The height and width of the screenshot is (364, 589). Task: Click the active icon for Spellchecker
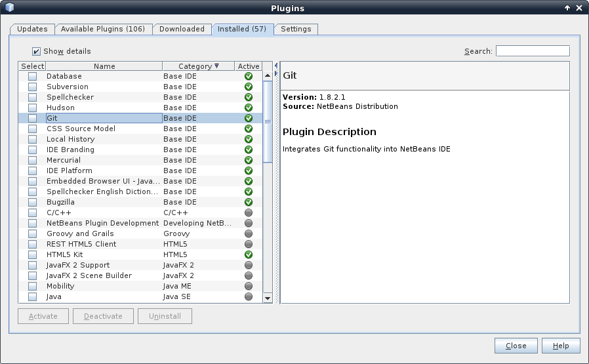[x=249, y=97]
